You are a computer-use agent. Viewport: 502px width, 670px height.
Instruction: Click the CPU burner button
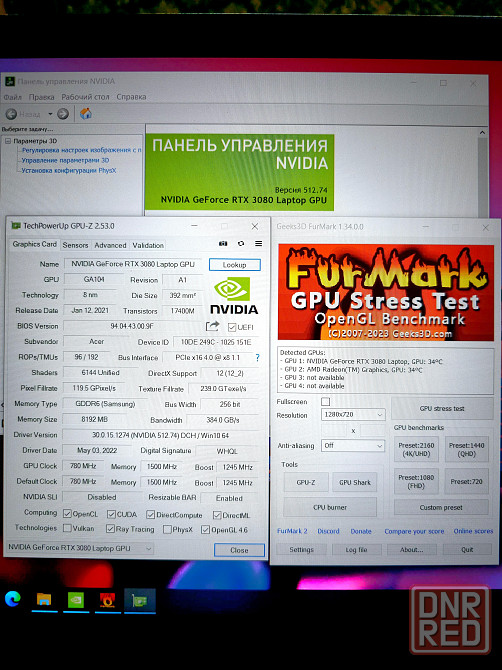330,507
